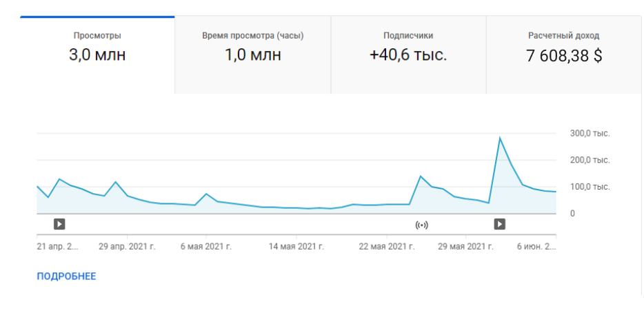This screenshot has height=313, width=644.
Task: Click the 29 апр. 2021 г. date label
Action: 127,247
